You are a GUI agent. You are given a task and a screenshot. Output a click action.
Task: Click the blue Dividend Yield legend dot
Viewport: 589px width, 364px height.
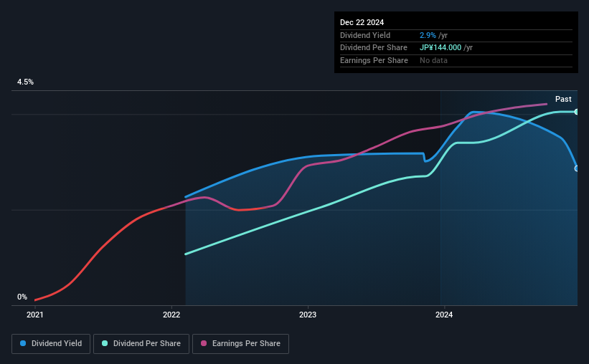pos(23,343)
